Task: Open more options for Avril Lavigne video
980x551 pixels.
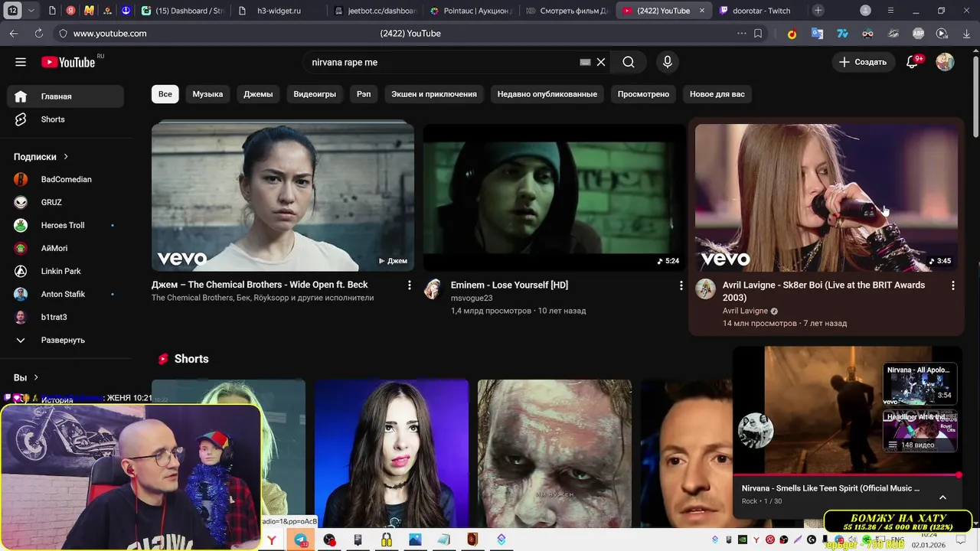Action: click(952, 285)
